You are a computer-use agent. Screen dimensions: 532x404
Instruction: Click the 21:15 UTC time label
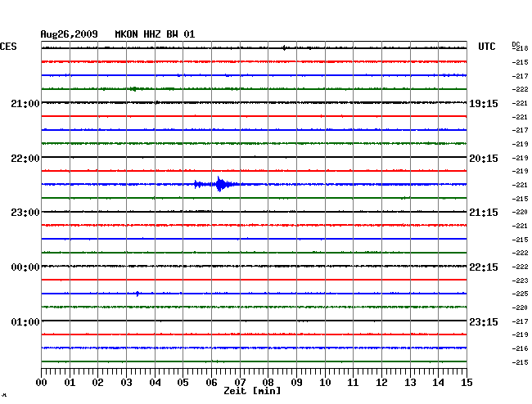pyautogui.click(x=484, y=213)
